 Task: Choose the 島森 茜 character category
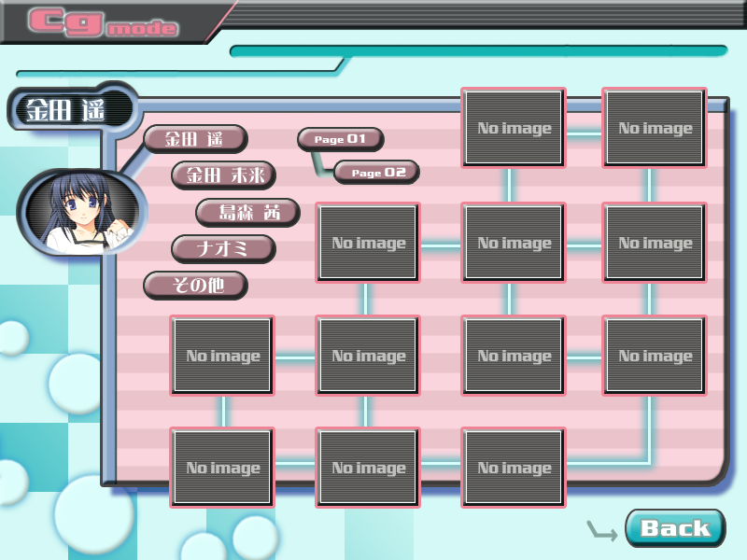pyautogui.click(x=247, y=212)
